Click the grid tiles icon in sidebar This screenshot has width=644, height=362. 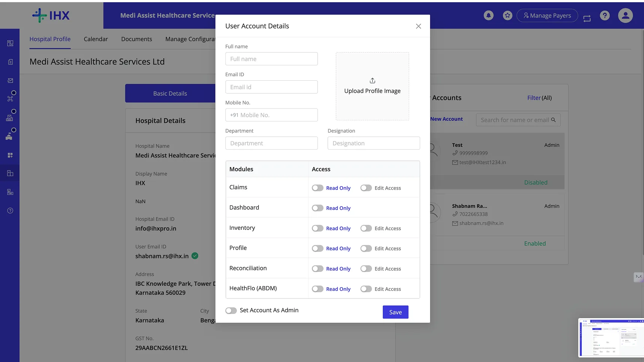tap(10, 155)
